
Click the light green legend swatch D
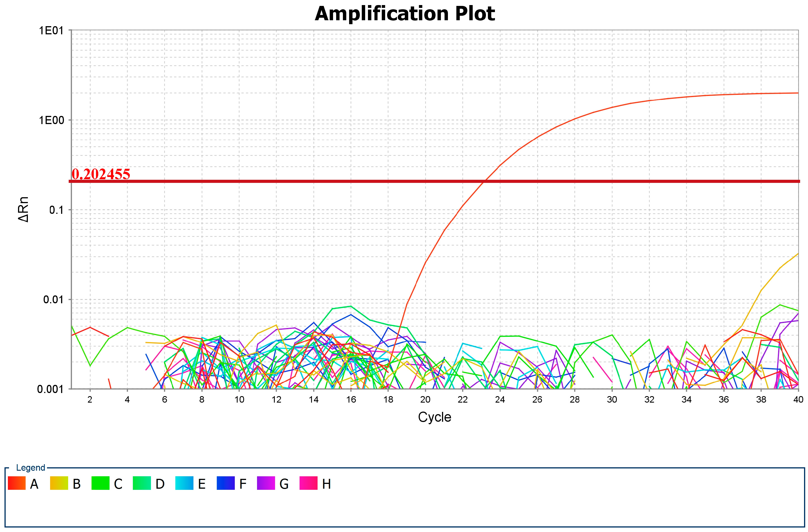[x=142, y=483]
